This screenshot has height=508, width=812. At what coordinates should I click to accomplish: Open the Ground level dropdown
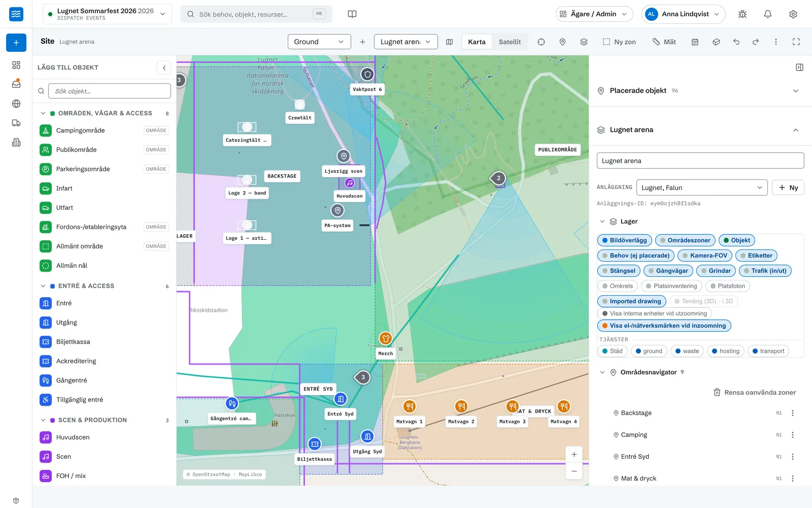(x=319, y=42)
